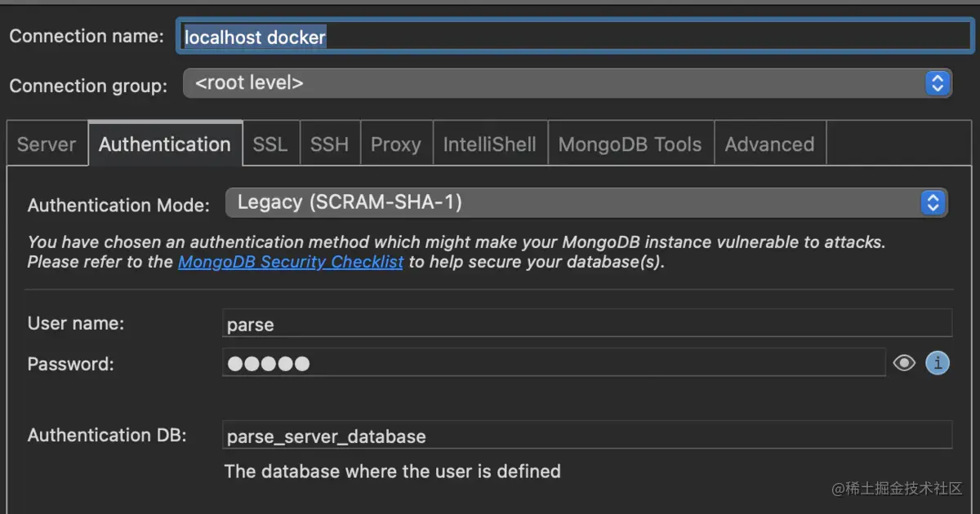
Task: Switch to the Server tab
Action: click(47, 144)
